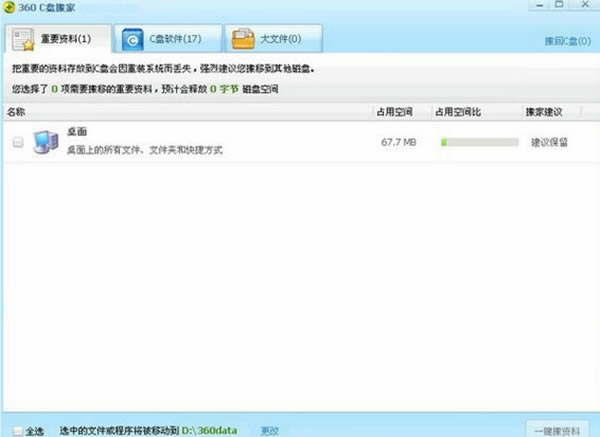The width and height of the screenshot is (600, 437).
Task: Open the 大文件(0) tab
Action: coord(274,39)
